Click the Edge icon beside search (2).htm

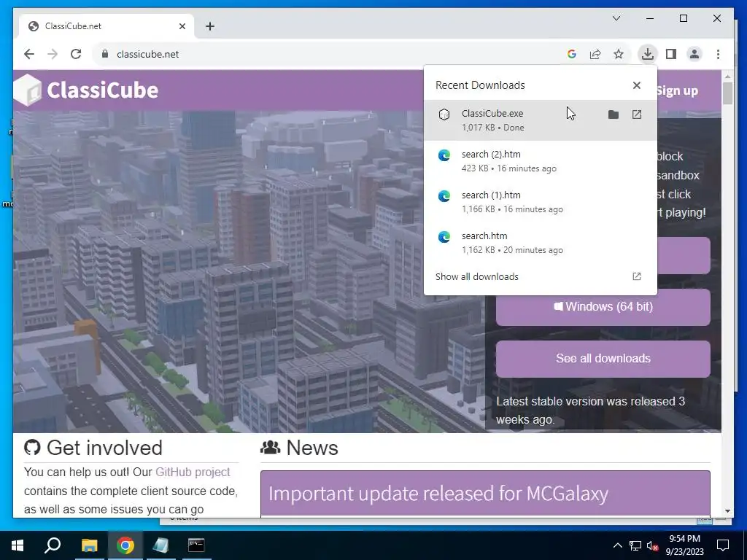pos(444,155)
